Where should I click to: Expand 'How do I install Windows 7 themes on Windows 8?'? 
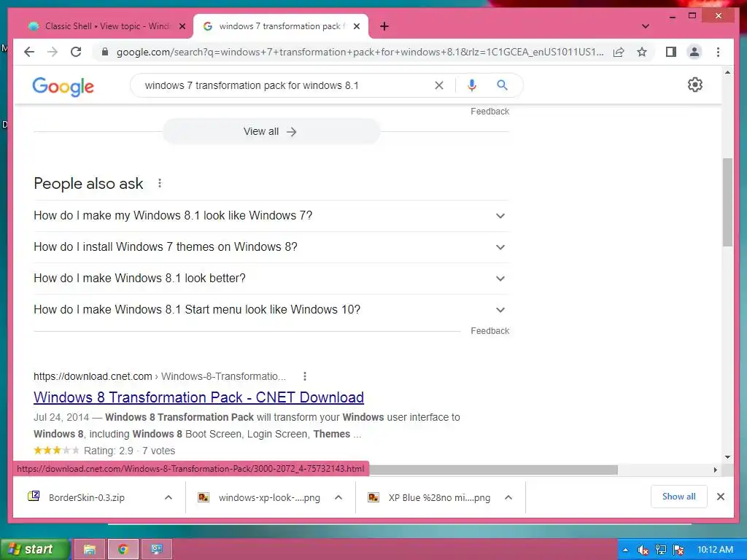pos(271,247)
